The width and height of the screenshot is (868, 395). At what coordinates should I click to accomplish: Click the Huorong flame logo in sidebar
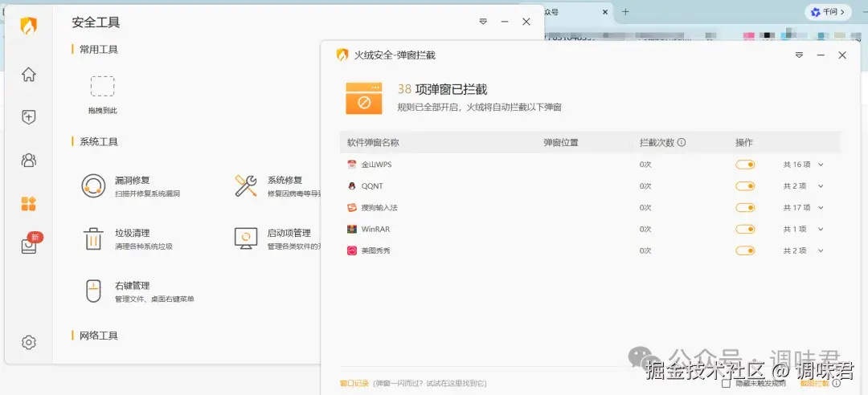29,26
